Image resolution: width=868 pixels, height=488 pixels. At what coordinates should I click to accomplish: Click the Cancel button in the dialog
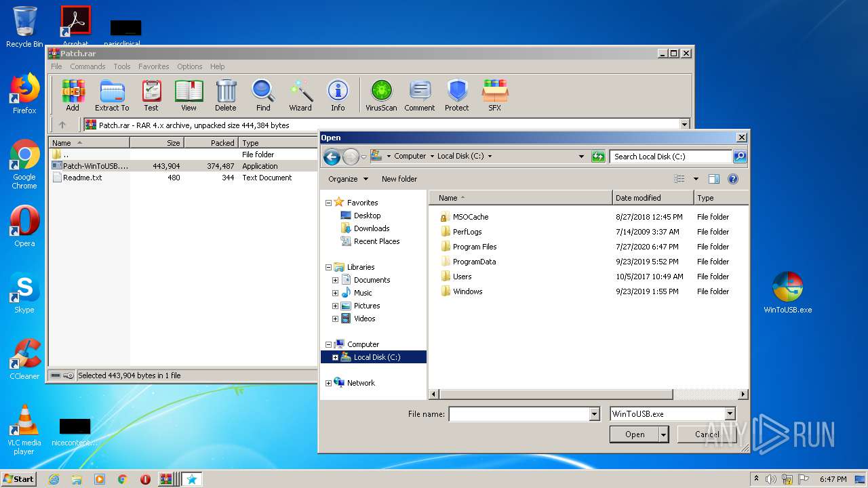pyautogui.click(x=707, y=434)
